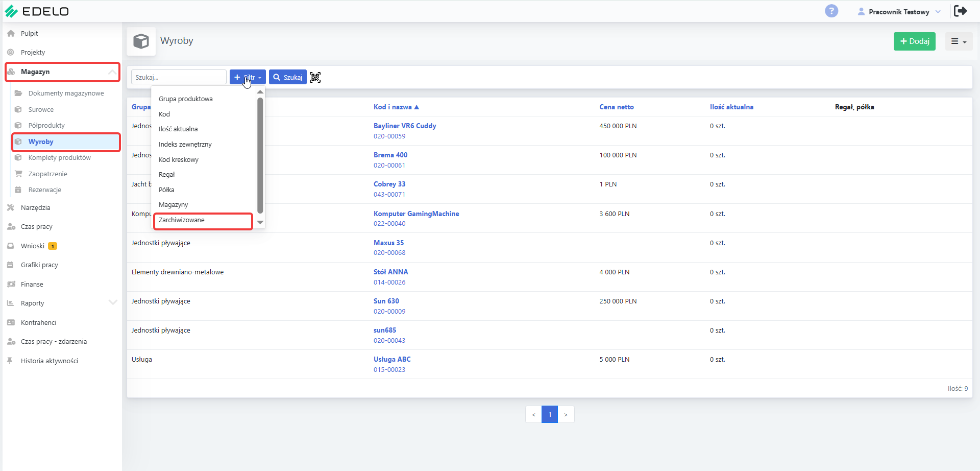Open the Pracownik Testowy user dropdown
Screen dimensions: 980x471
pyautogui.click(x=899, y=12)
